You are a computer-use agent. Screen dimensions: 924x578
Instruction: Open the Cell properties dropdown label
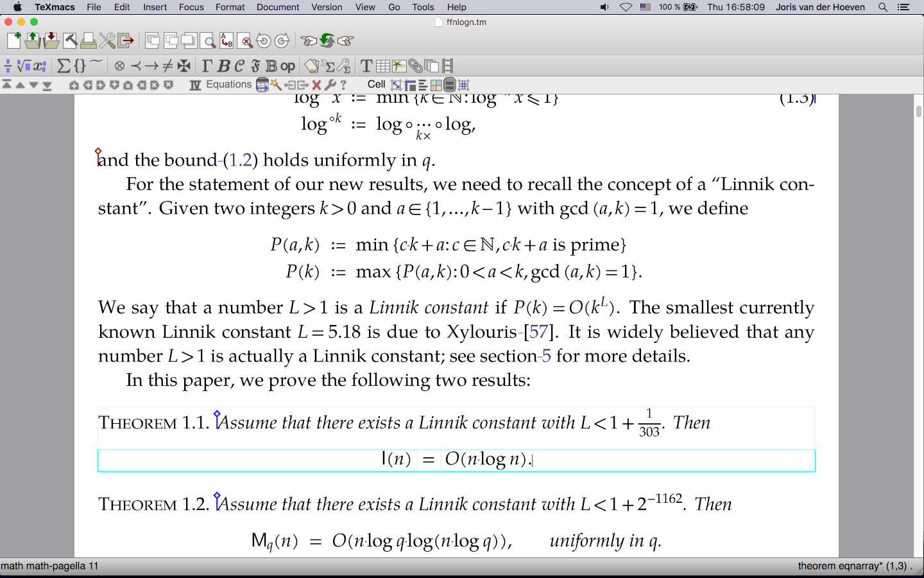(x=376, y=85)
